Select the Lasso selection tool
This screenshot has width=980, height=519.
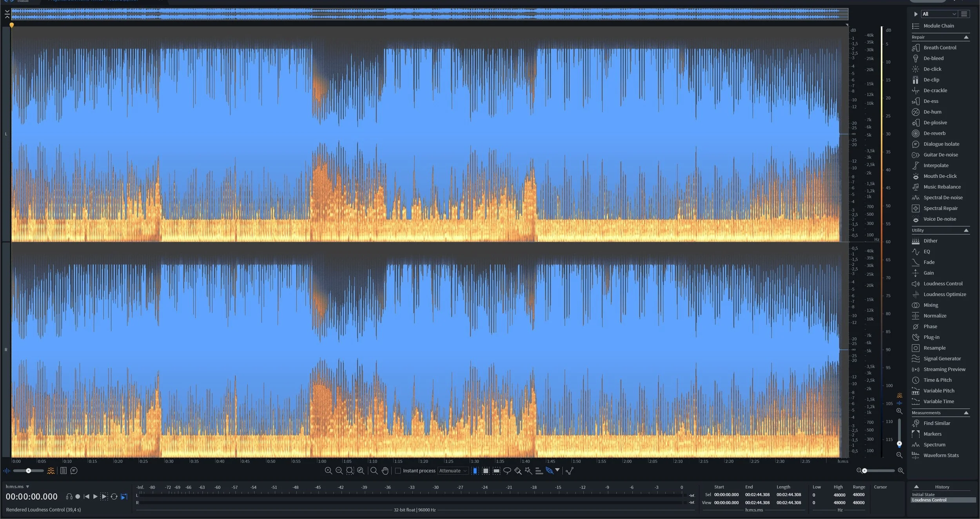[x=507, y=471]
